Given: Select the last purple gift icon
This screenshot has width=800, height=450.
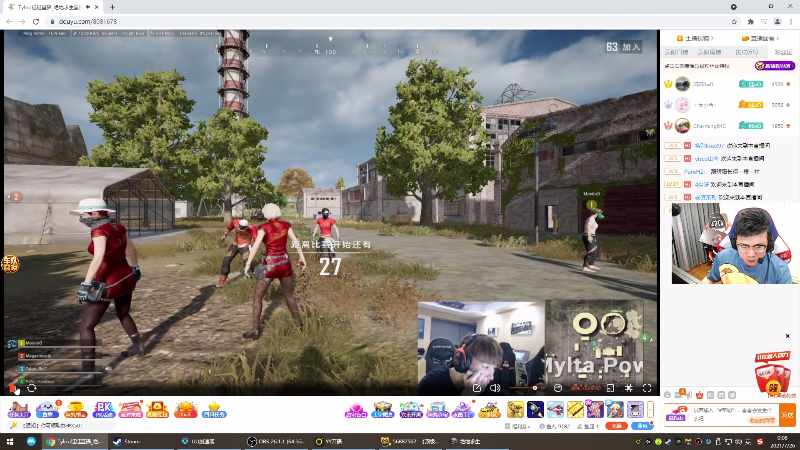Looking at the screenshot, I should point(635,410).
